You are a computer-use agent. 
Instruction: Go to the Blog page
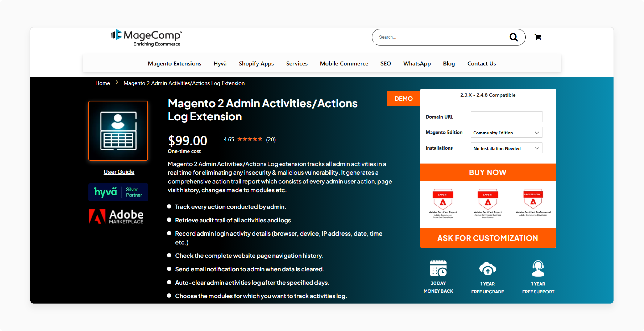pyautogui.click(x=449, y=64)
